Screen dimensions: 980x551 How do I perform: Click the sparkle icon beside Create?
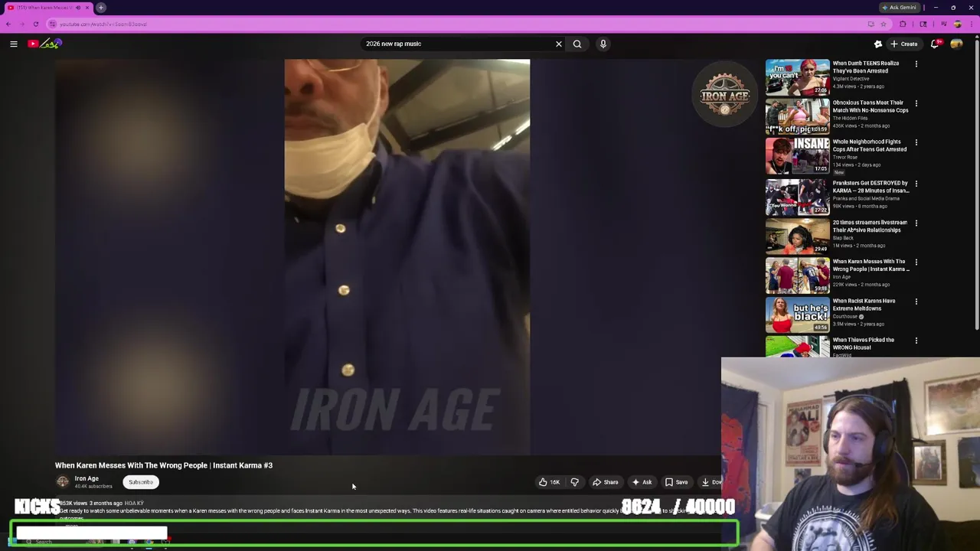878,44
